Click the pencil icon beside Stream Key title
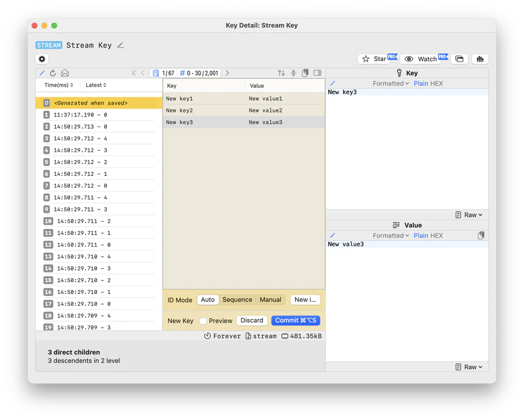The image size is (524, 420). [120, 45]
